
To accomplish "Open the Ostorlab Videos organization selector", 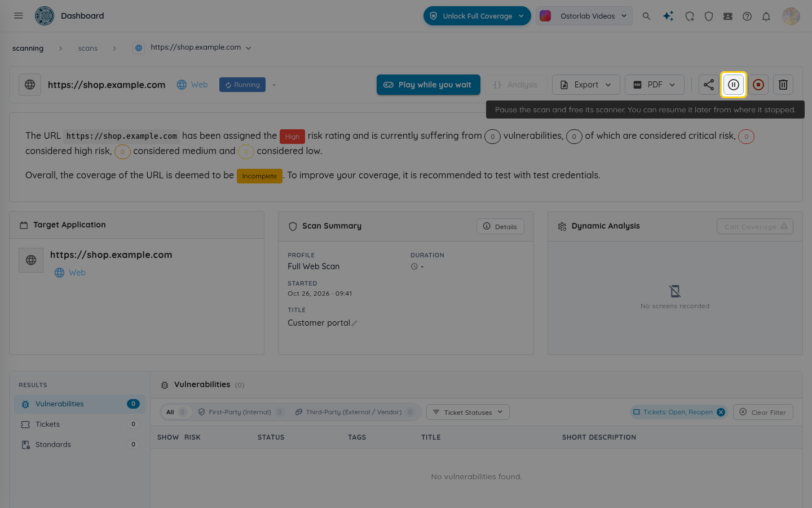I will coord(584,16).
